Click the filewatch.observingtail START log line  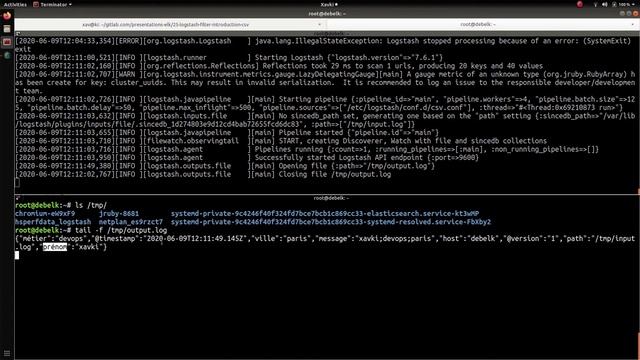[x=281, y=141]
